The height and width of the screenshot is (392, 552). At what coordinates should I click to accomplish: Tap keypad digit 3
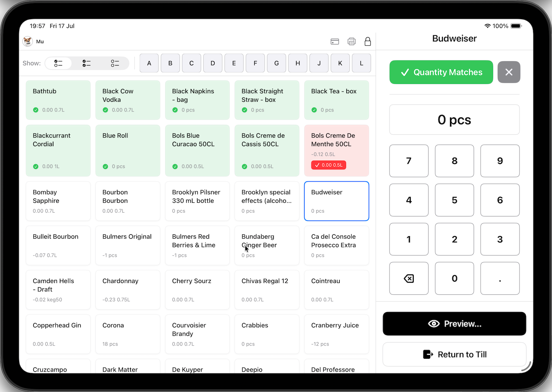(500, 239)
